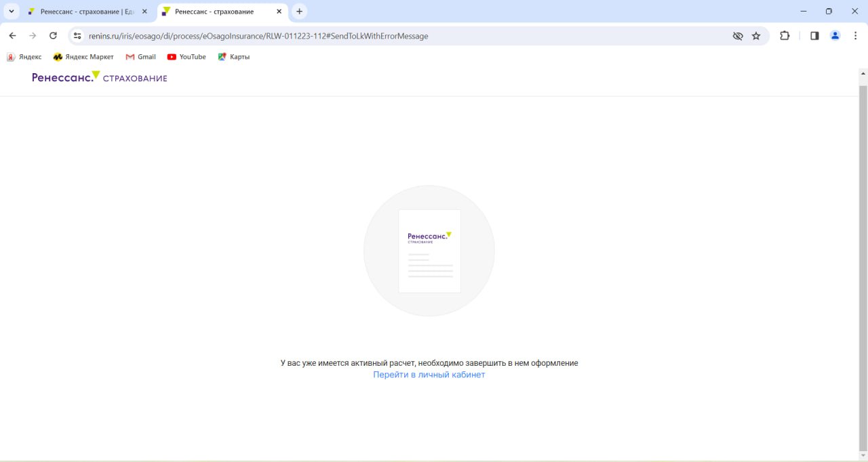Bookmark this page with the star icon

[756, 36]
